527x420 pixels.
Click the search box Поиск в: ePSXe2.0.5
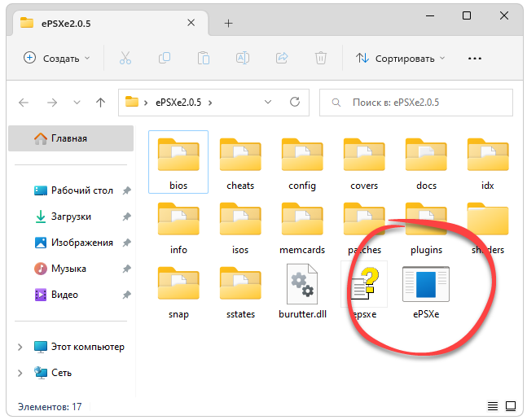click(415, 103)
